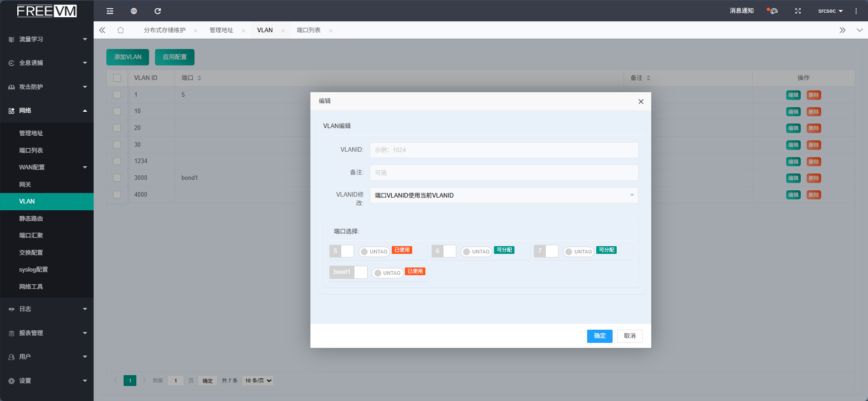Switch to the 端口列表 tab
This screenshot has height=401, width=868.
click(x=309, y=30)
